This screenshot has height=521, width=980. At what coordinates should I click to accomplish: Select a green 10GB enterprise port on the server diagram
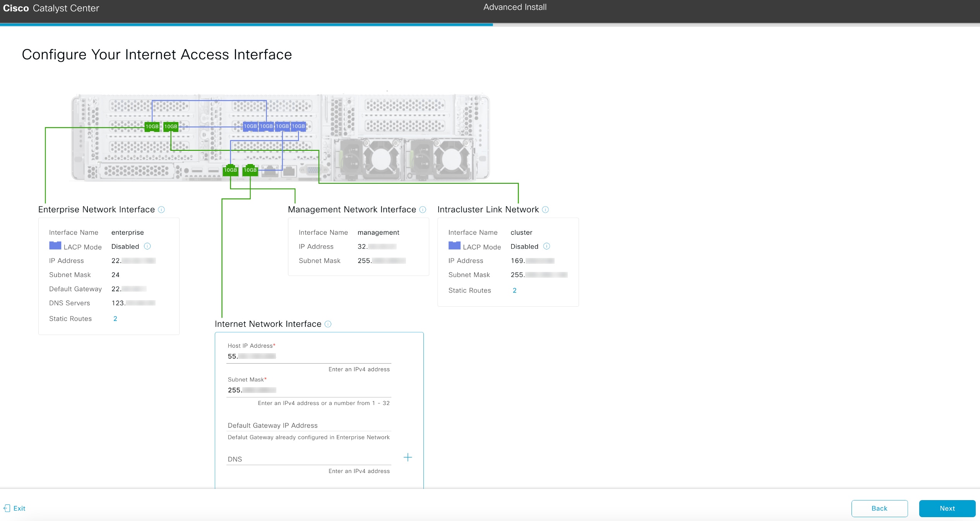pos(152,126)
